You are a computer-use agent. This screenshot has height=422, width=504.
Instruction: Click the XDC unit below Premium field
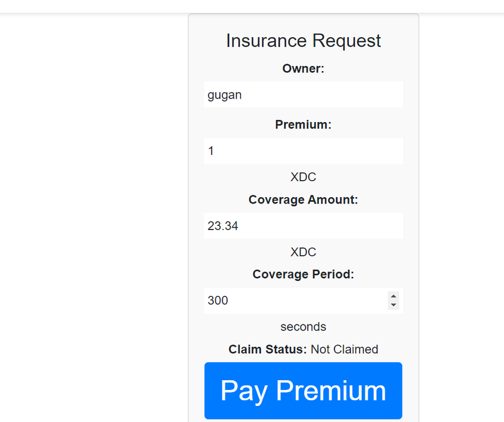tap(303, 177)
